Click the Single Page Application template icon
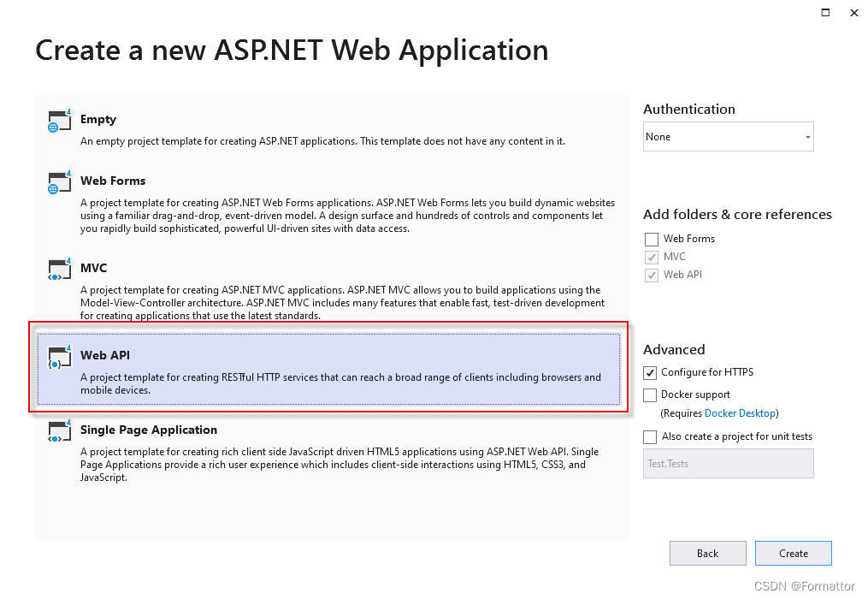This screenshot has height=599, width=868. [59, 431]
